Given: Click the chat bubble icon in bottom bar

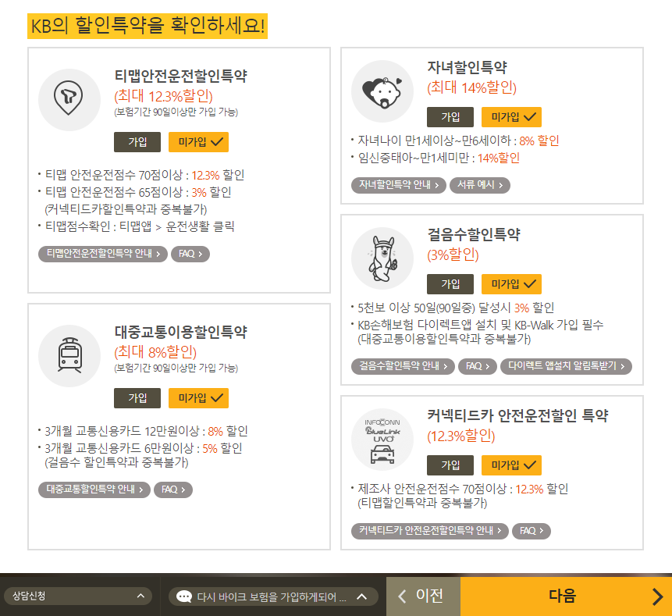Looking at the screenshot, I should point(184,596).
